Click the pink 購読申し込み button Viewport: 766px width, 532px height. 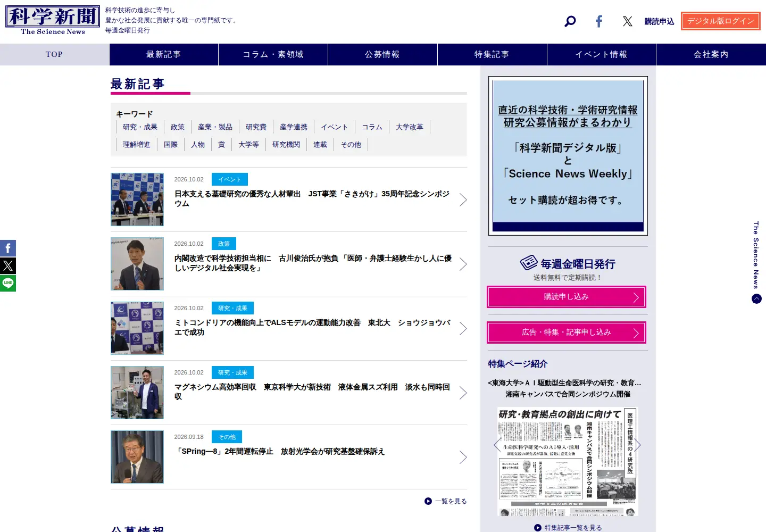(x=567, y=297)
